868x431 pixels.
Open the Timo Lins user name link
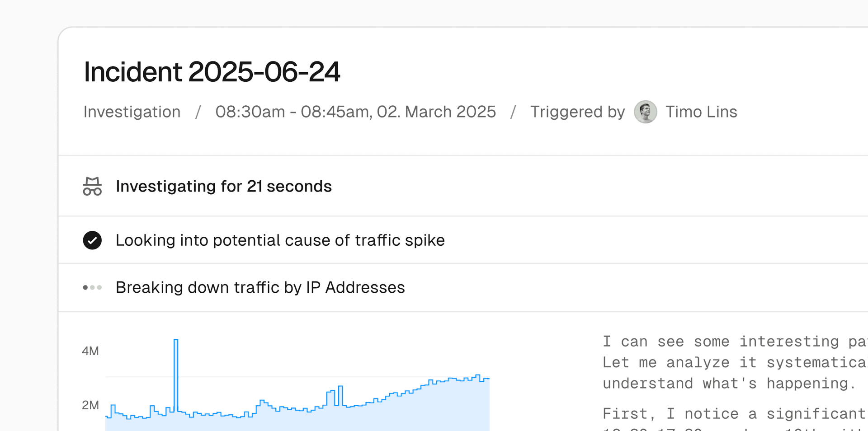pyautogui.click(x=701, y=112)
